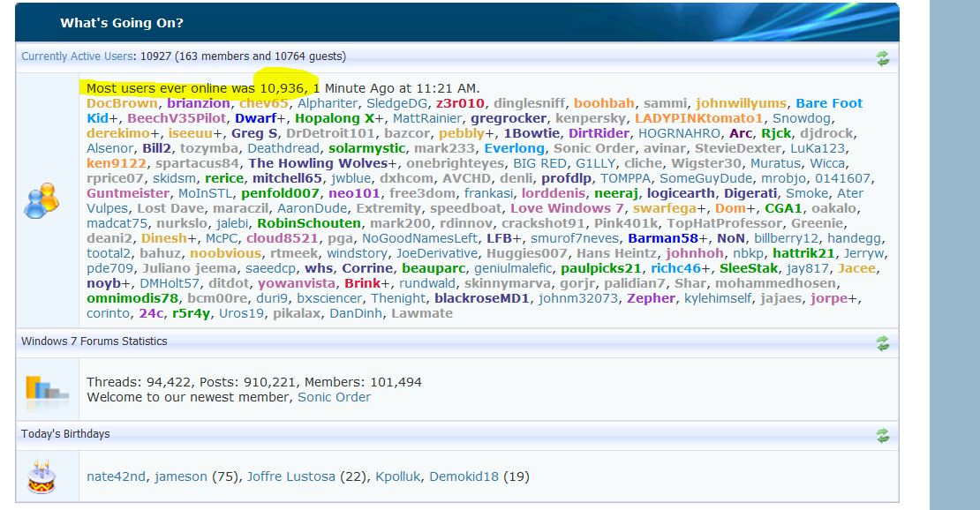Screen dimensions: 980x510
Task: Open Lawmate's profile
Action: 422,313
